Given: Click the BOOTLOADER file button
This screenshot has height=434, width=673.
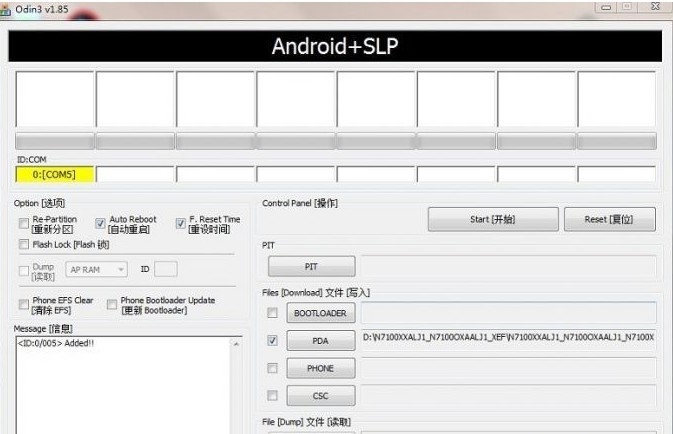Looking at the screenshot, I should click(x=321, y=313).
